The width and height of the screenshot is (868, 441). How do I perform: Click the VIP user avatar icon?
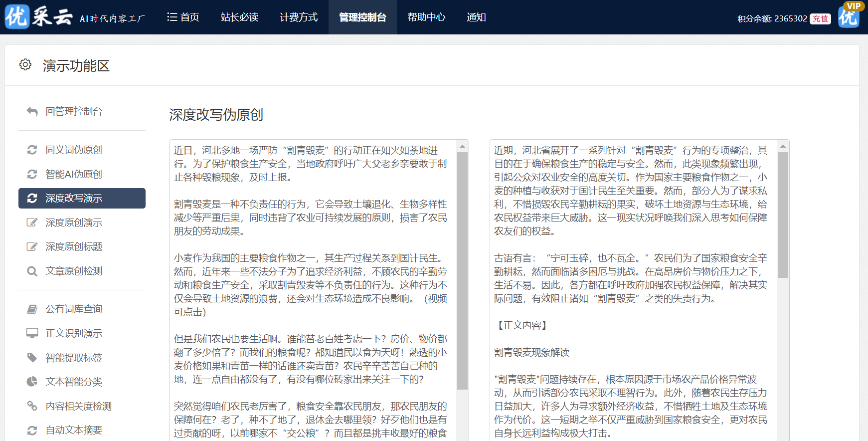849,17
